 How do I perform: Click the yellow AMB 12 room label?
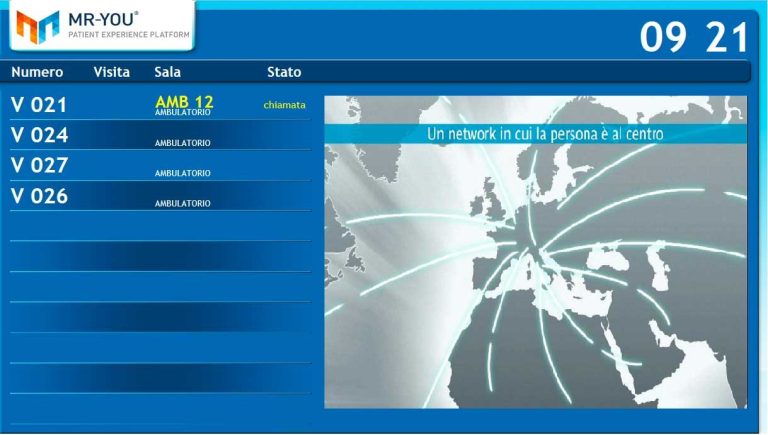coord(184,101)
